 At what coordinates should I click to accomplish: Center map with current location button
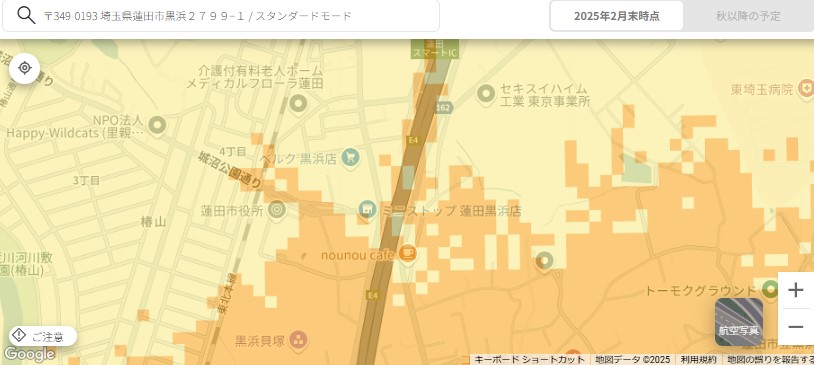(x=24, y=68)
